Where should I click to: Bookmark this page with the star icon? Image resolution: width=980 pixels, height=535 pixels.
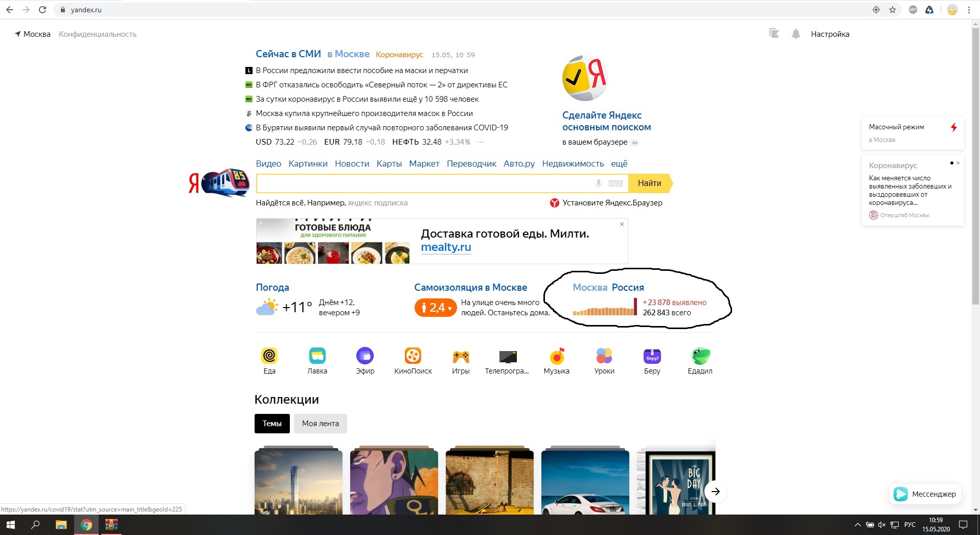[893, 10]
